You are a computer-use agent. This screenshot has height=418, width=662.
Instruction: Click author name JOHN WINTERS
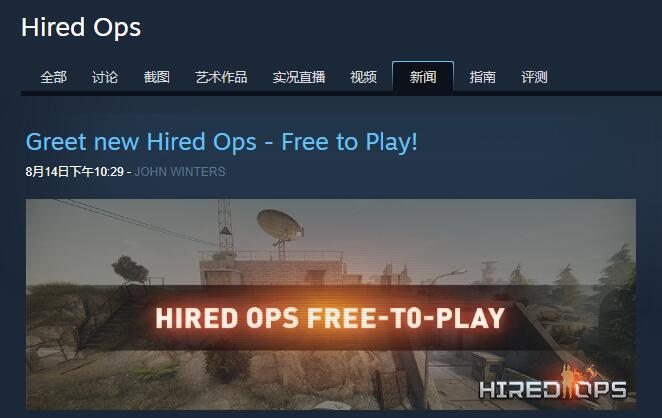click(x=180, y=172)
